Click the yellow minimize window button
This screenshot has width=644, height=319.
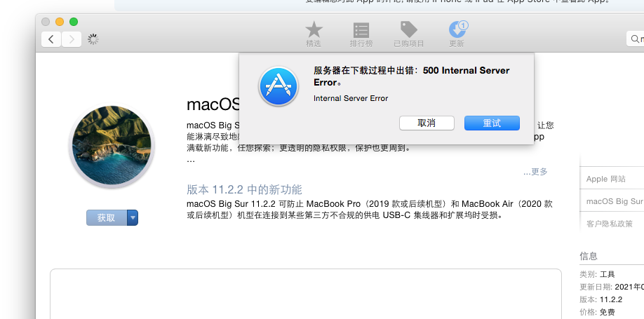60,22
